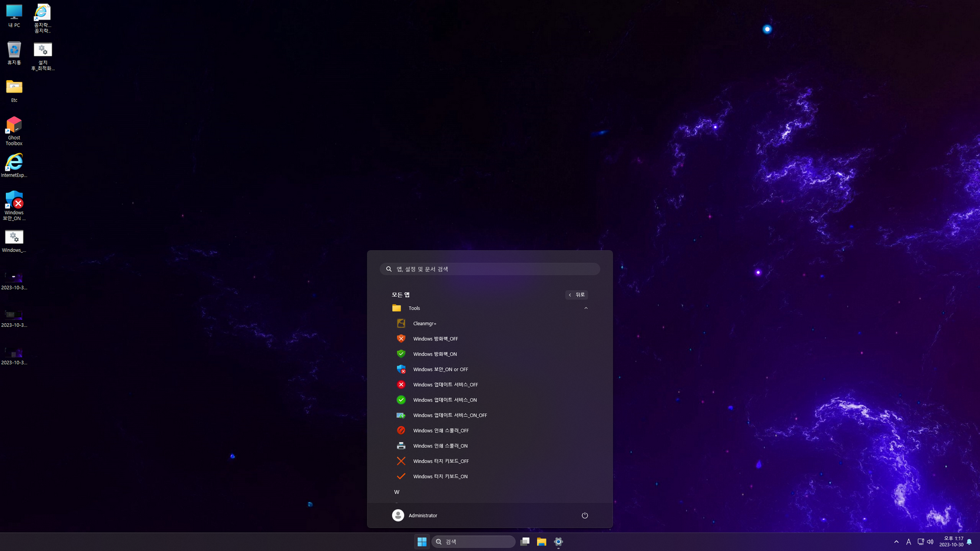The width and height of the screenshot is (980, 551).
Task: Open notifications bell icon
Action: pos(969,542)
